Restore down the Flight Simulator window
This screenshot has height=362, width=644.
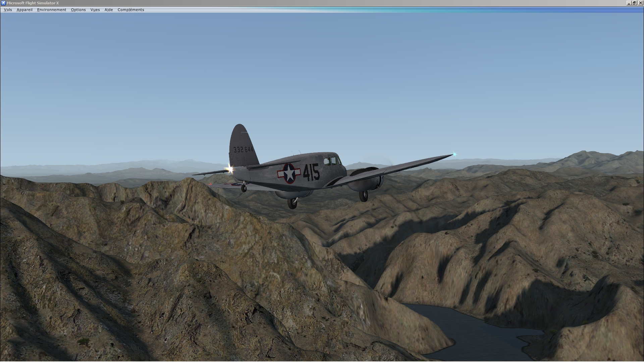(635, 3)
